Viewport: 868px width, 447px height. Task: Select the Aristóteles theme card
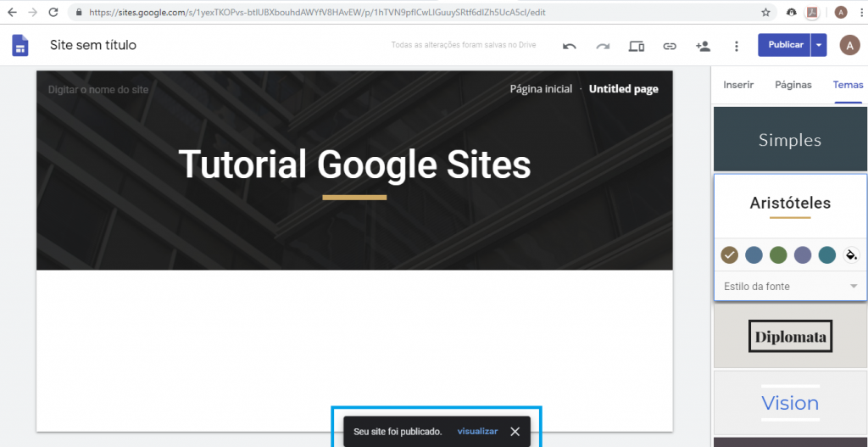pos(790,206)
